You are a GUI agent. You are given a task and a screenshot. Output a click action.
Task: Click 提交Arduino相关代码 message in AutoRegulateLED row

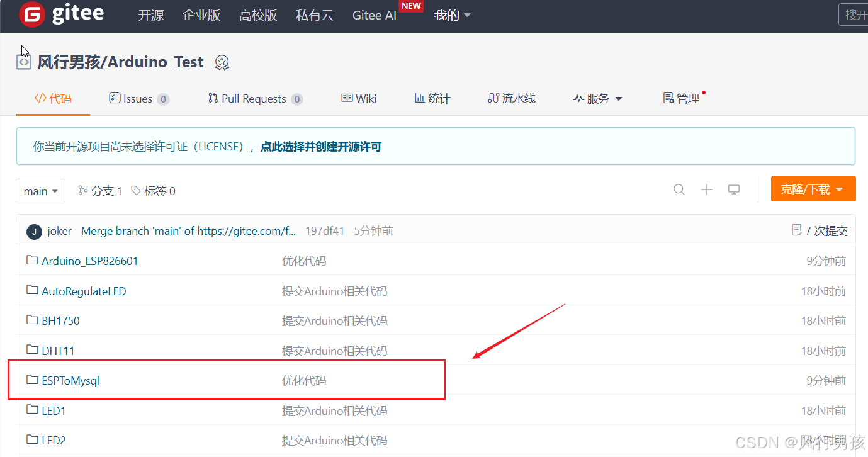[x=334, y=291]
